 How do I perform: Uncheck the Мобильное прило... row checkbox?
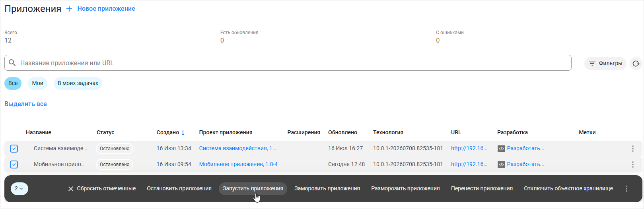(x=14, y=164)
